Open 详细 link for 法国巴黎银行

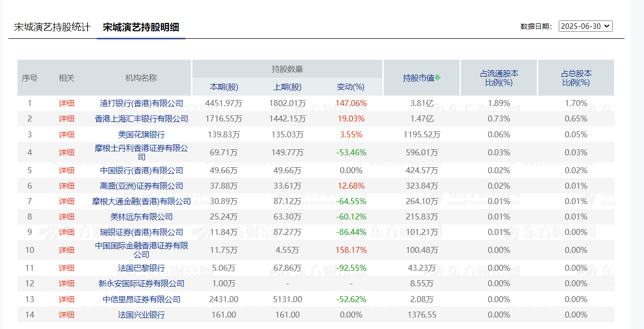click(x=66, y=268)
